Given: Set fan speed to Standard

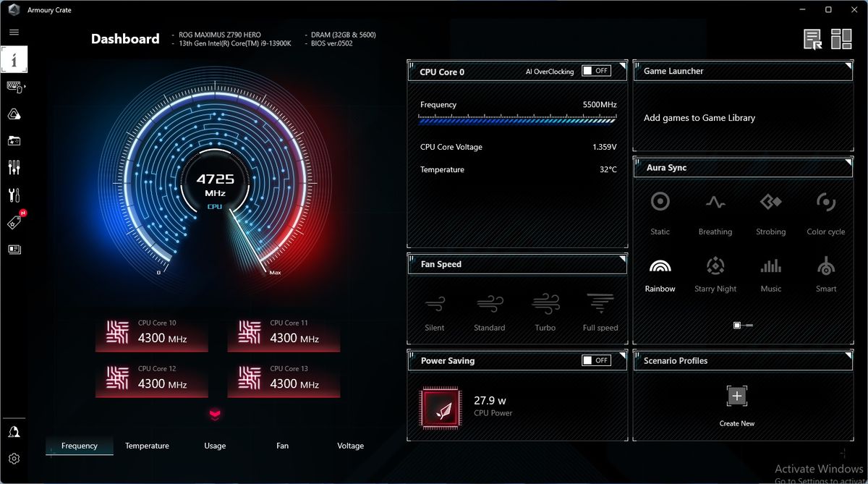Looking at the screenshot, I should pyautogui.click(x=490, y=312).
